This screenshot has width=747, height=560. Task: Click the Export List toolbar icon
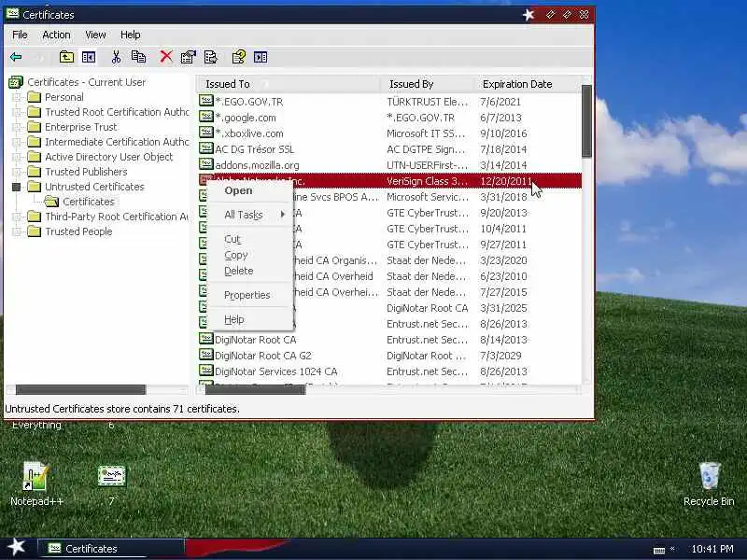[211, 57]
